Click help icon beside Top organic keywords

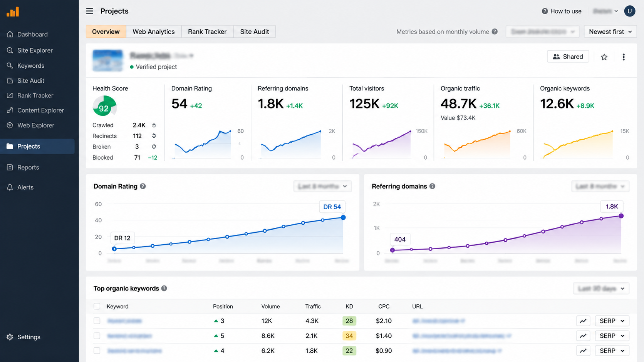164,289
